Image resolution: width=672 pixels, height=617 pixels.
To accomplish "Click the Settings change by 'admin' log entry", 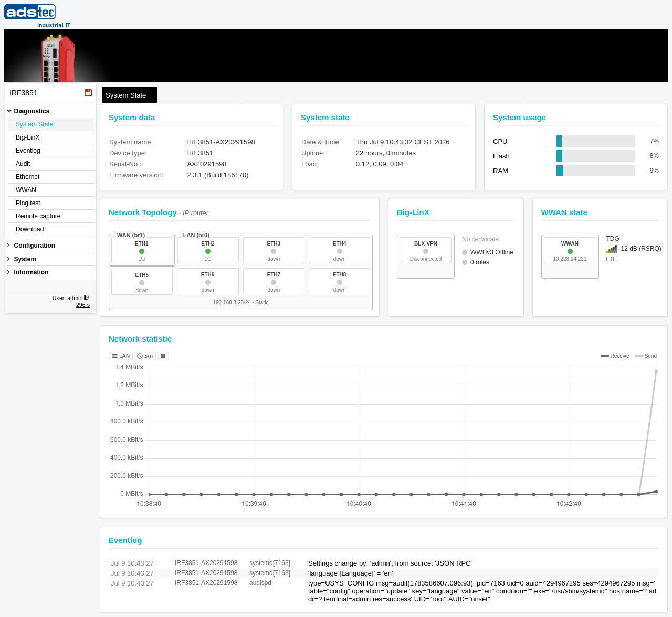I will point(383,563).
